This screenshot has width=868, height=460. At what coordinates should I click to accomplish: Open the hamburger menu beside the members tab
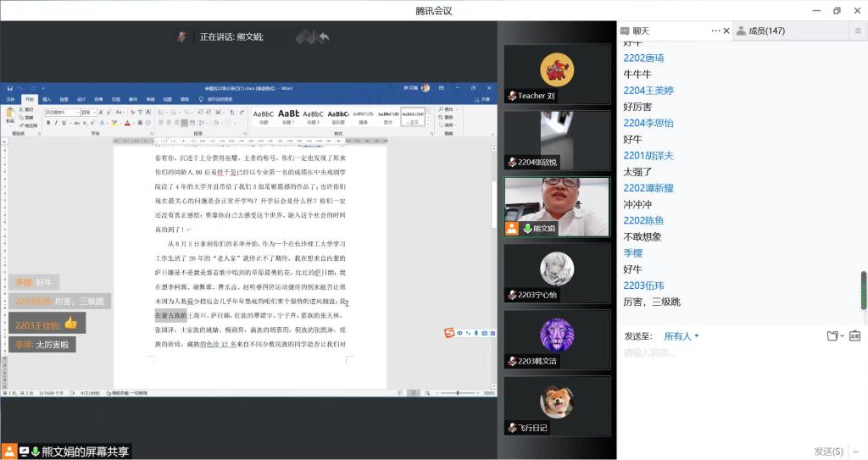click(857, 30)
